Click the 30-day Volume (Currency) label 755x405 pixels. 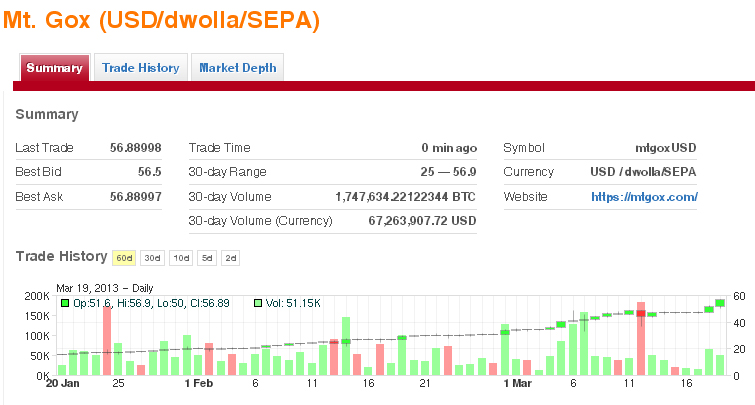[260, 221]
